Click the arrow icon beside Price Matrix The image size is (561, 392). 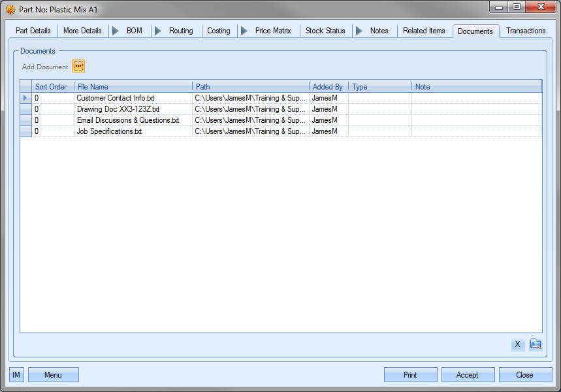click(x=244, y=31)
